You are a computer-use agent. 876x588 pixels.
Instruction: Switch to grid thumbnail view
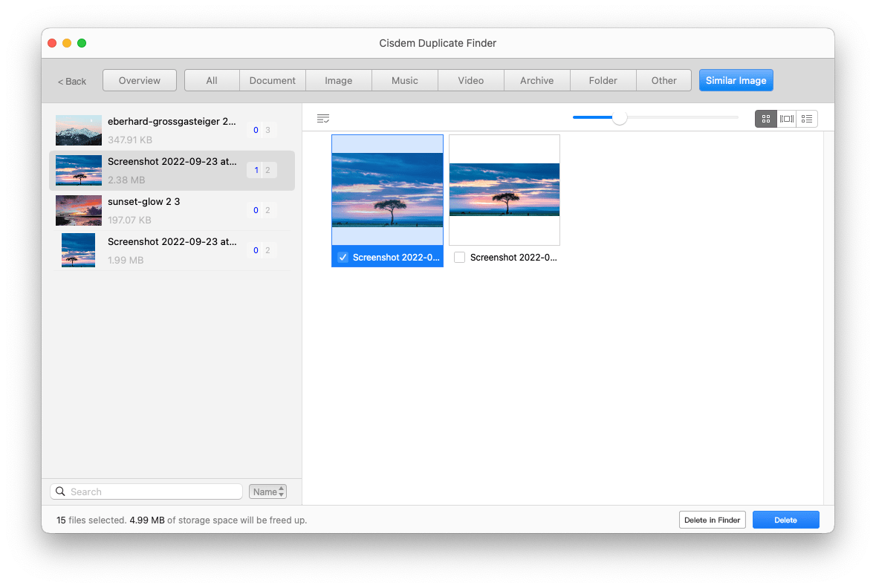point(766,119)
